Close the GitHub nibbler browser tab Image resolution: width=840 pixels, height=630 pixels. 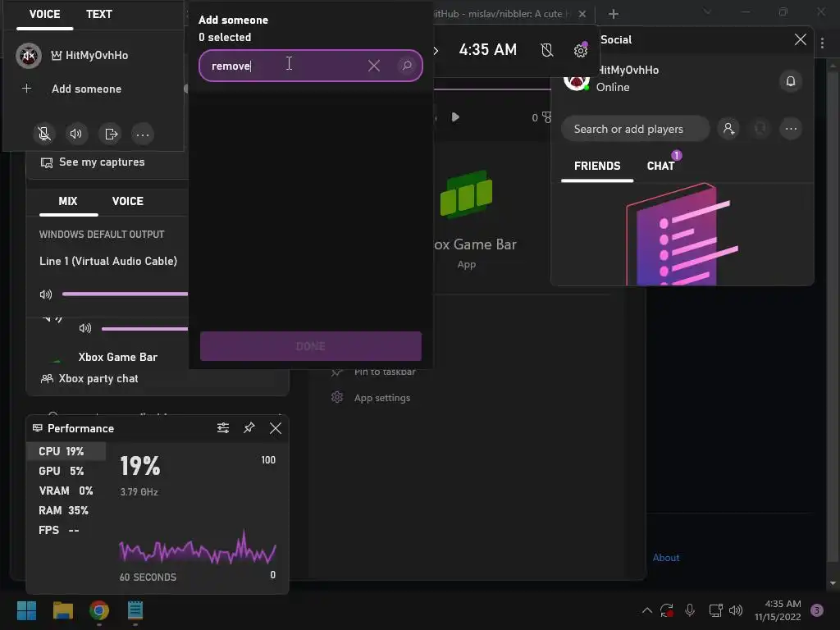point(582,14)
